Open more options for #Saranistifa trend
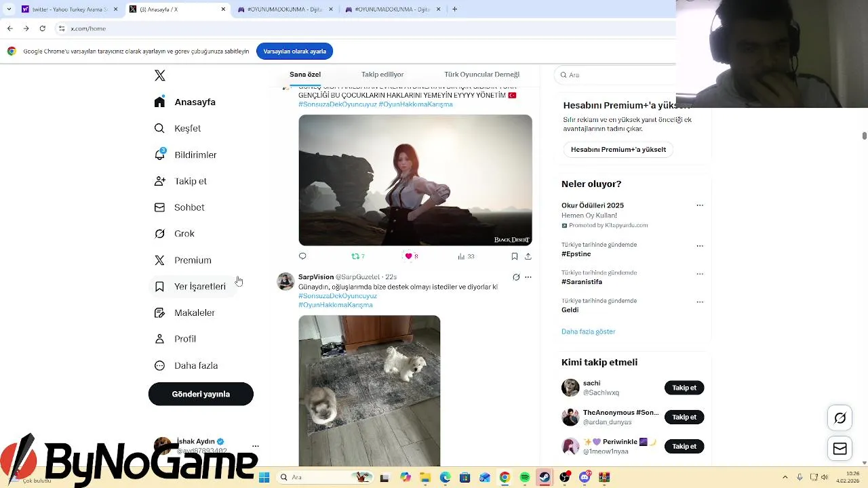The width and height of the screenshot is (868, 488). 700,274
